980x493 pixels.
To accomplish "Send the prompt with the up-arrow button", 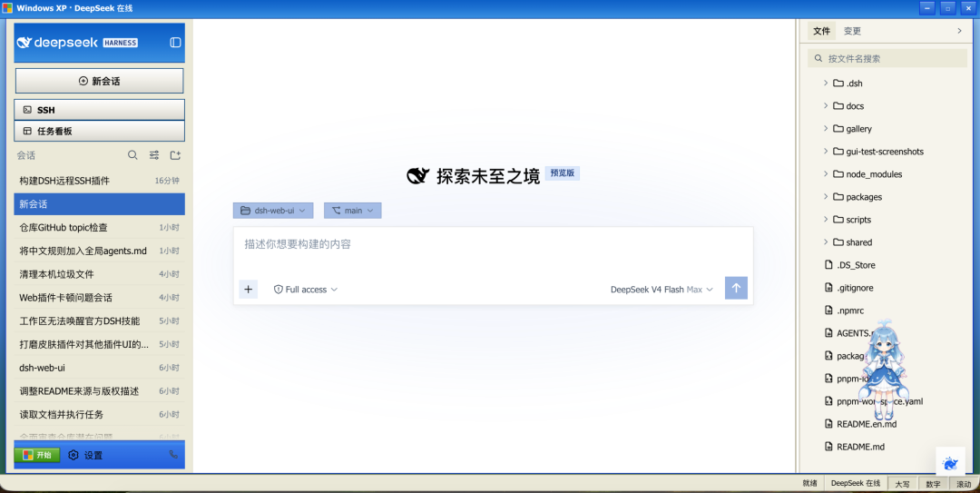I will click(736, 289).
